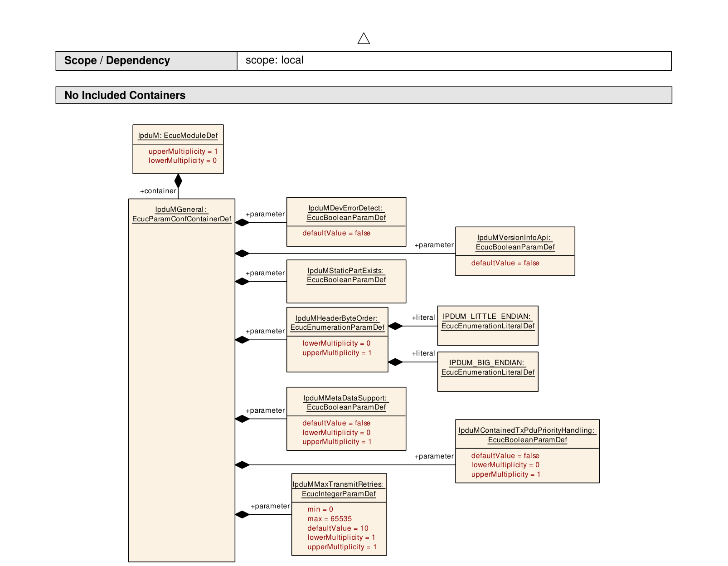Click '+parameter' label near IpduMMaxTransmitRetries

click(270, 506)
